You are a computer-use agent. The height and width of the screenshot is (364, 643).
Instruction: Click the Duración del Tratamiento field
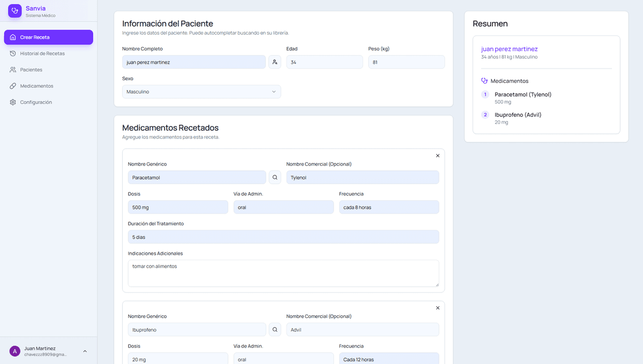(x=283, y=237)
